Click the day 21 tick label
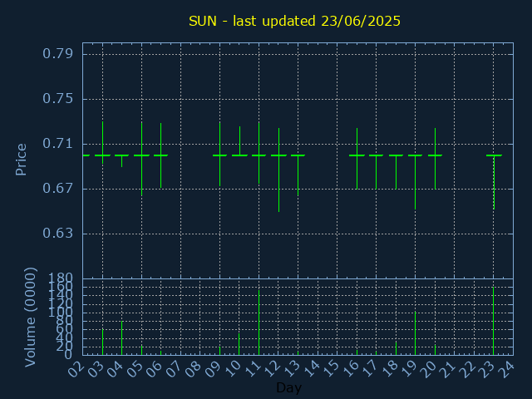 (448, 369)
